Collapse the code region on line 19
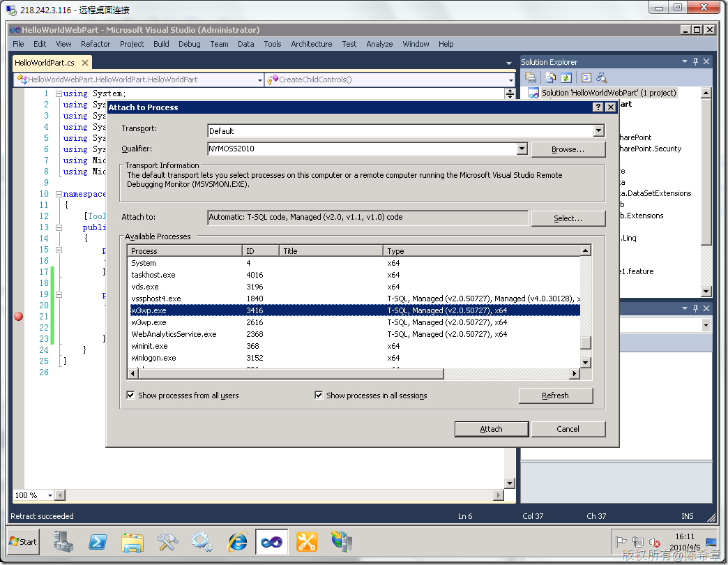Screen dimensions: 728x565 coord(59,294)
